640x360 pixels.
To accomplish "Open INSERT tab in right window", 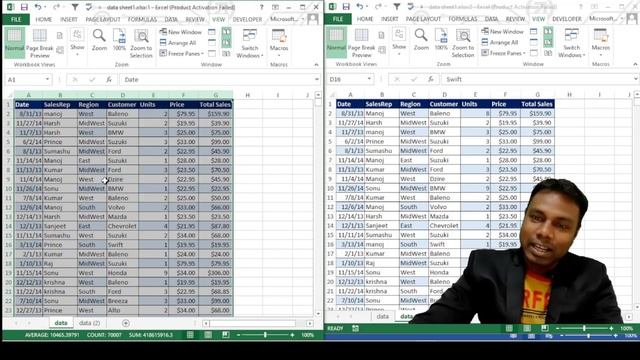I will tap(390, 19).
